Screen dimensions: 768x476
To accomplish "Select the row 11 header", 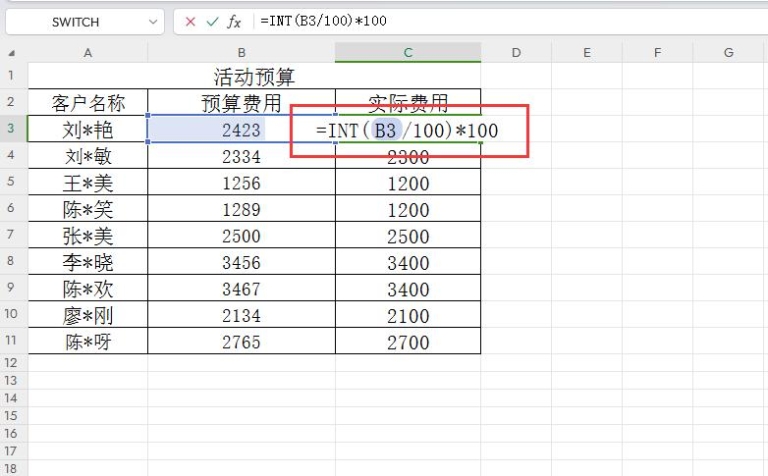I will pos(12,341).
